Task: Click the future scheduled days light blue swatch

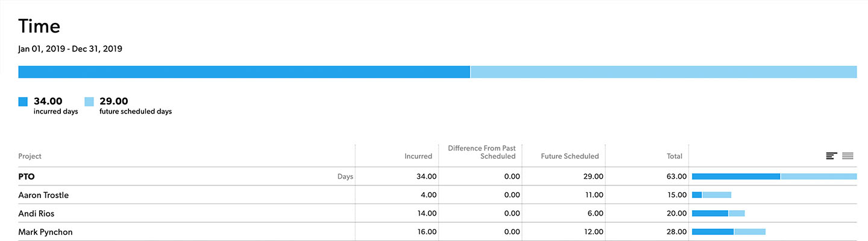Action: (89, 101)
